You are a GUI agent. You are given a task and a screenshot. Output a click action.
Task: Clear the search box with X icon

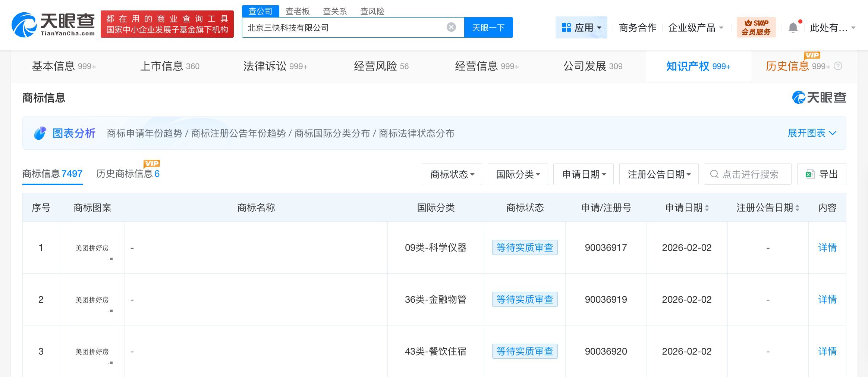(x=451, y=27)
